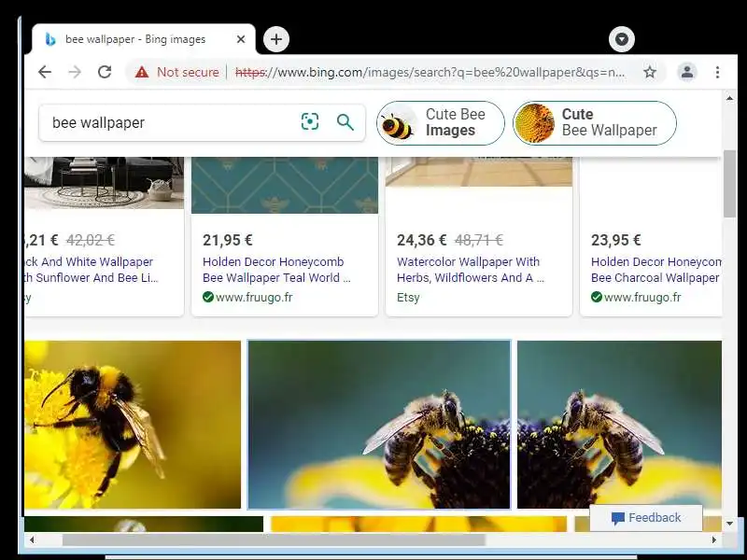Click www.fruugo.fr under the 23,95 € item
The image size is (747, 560).
(x=642, y=297)
